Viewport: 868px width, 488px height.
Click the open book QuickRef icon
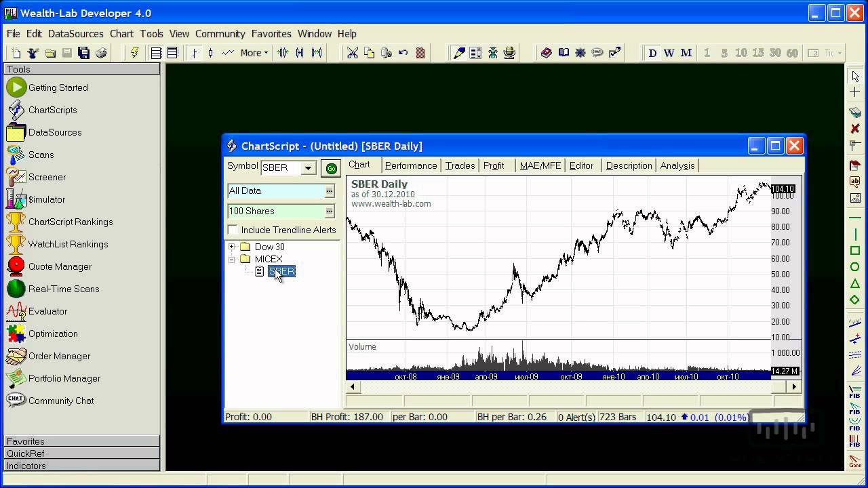(x=564, y=53)
